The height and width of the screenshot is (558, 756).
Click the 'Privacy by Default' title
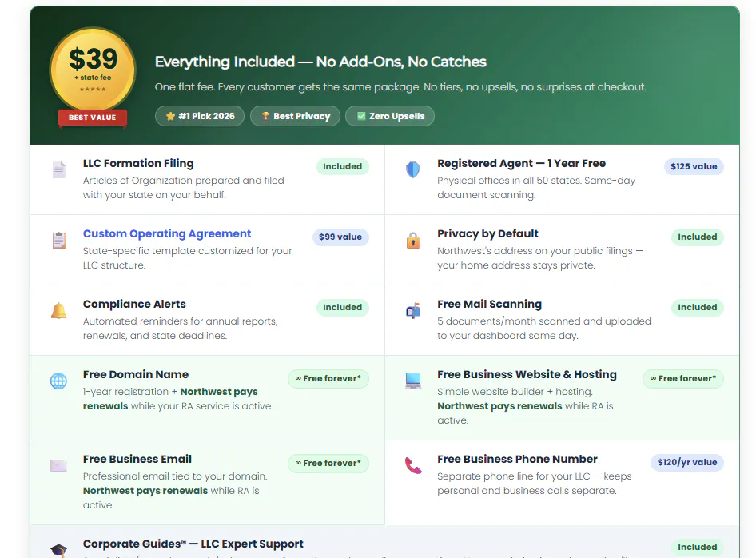click(487, 234)
